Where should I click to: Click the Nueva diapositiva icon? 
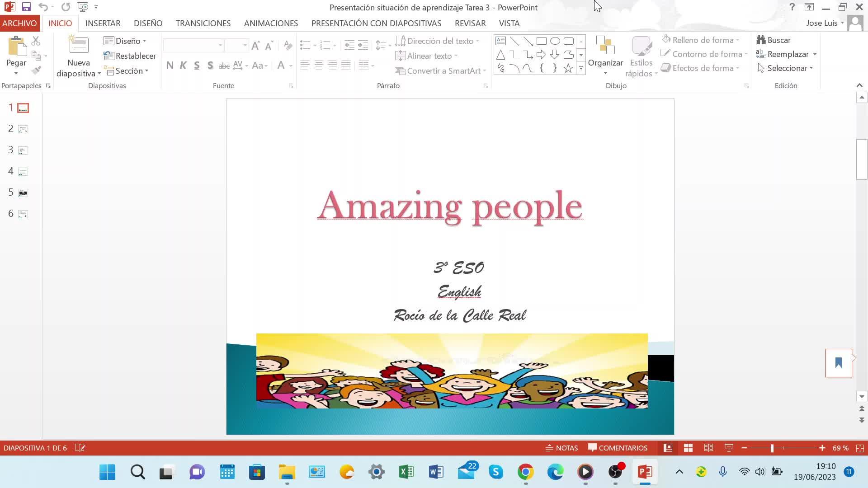click(x=79, y=45)
